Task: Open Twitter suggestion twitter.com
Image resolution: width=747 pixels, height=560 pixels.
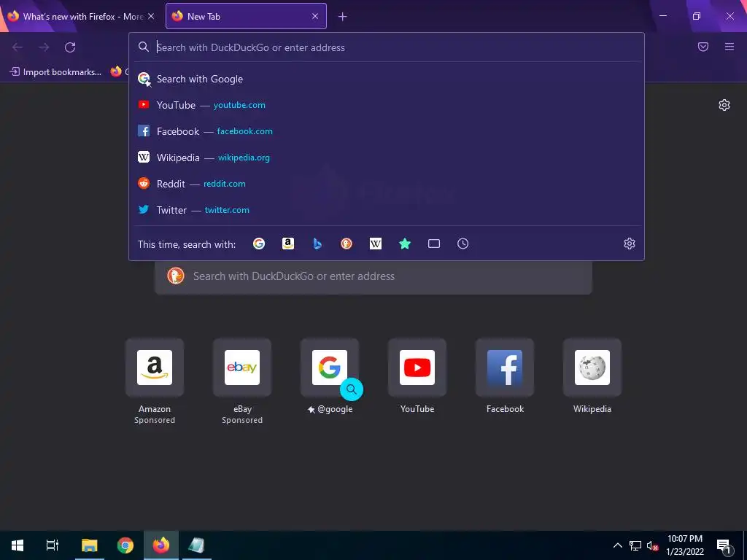Action: [387, 209]
